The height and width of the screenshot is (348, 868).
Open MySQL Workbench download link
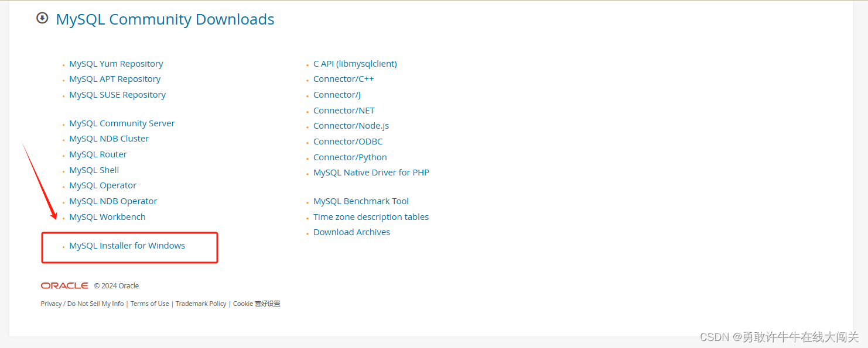[x=107, y=217]
